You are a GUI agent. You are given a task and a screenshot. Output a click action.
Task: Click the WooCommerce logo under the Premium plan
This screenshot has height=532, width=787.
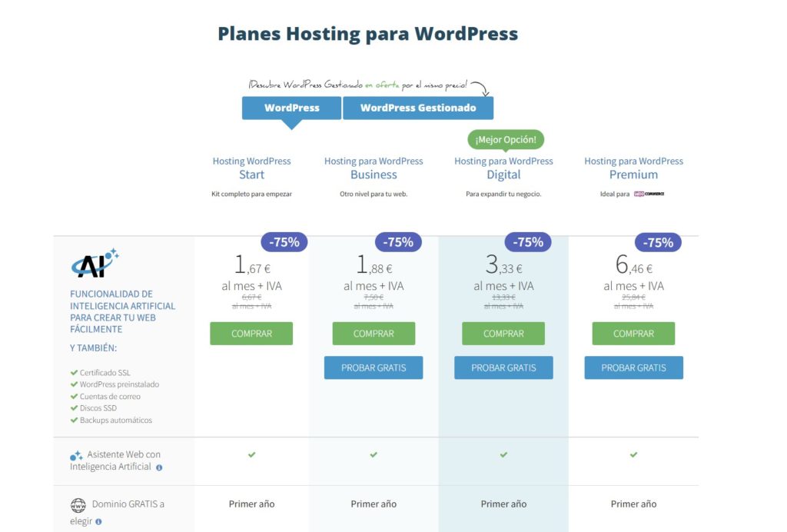(x=649, y=194)
